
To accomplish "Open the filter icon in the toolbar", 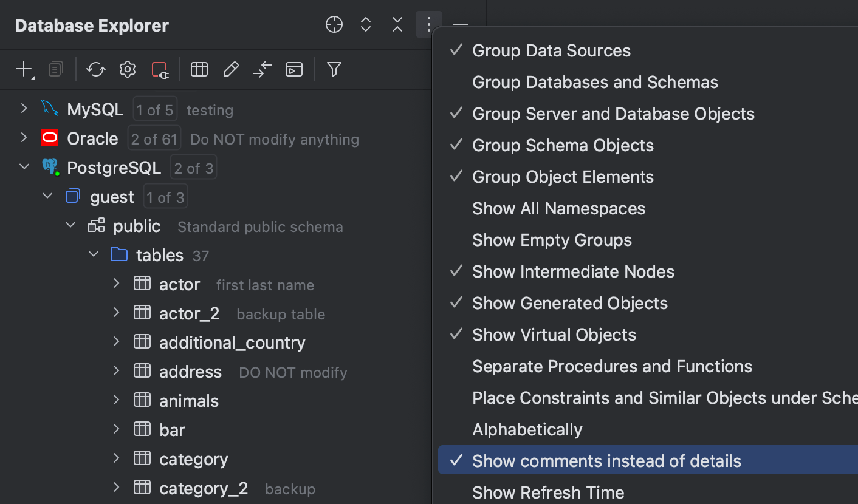I will (x=333, y=69).
